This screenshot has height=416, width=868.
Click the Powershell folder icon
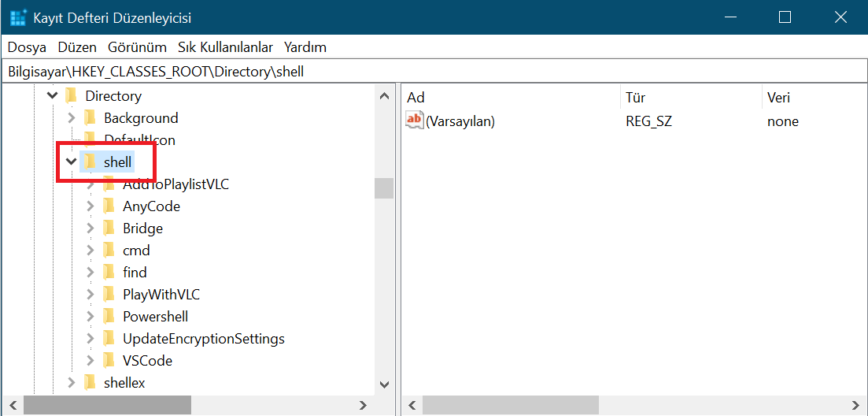[109, 317]
